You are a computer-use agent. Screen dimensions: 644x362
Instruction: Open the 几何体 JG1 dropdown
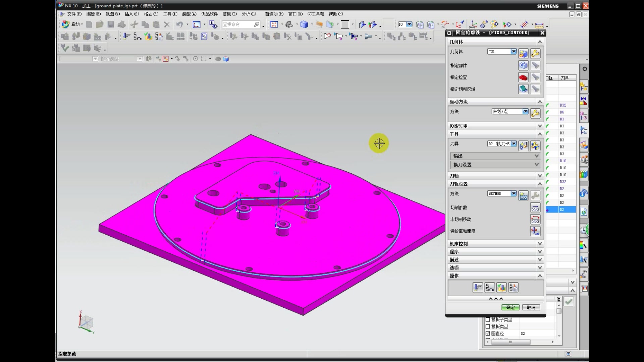tap(514, 52)
